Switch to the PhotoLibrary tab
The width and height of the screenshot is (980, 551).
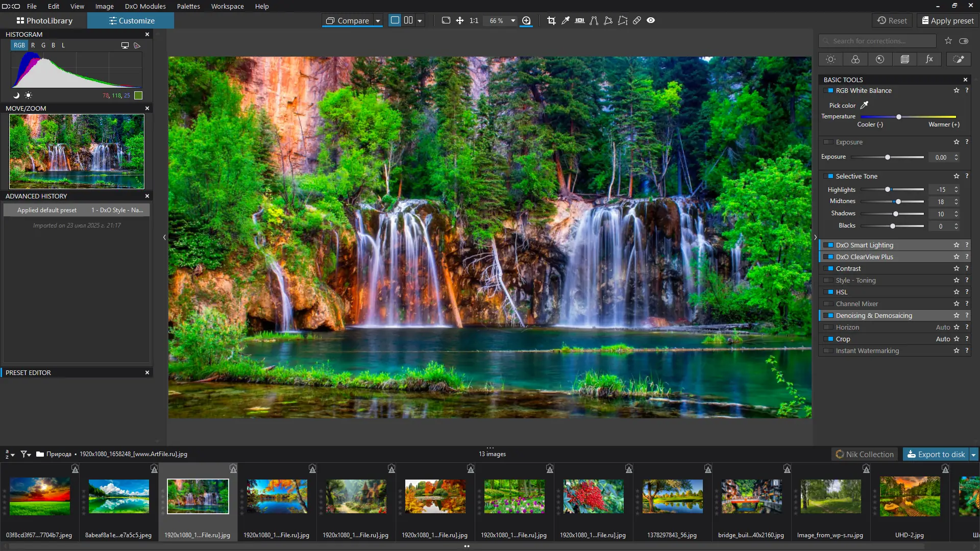tap(44, 21)
